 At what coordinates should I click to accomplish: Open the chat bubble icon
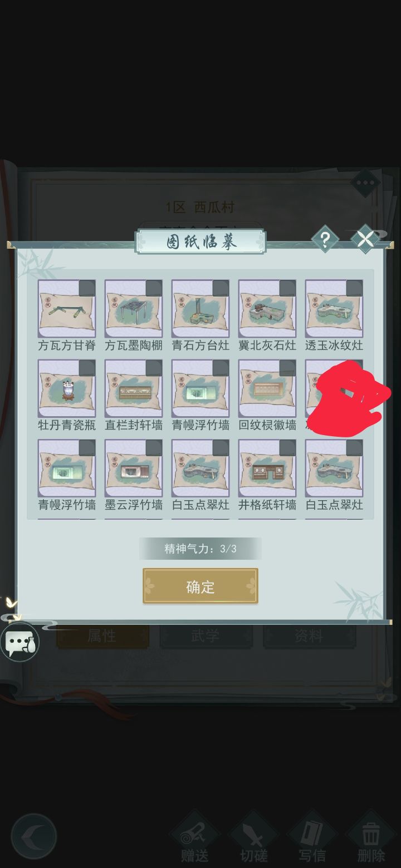(x=19, y=642)
